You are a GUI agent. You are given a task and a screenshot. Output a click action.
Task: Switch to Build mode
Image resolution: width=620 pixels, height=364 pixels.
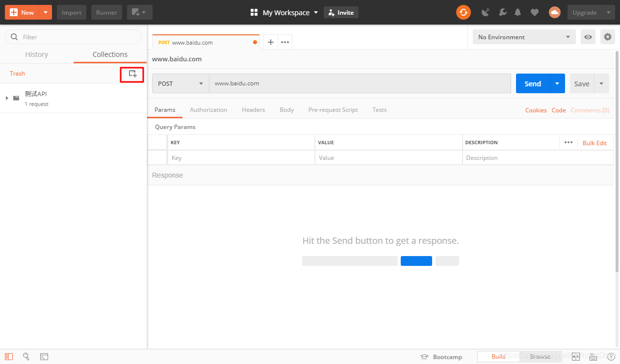[498, 357]
